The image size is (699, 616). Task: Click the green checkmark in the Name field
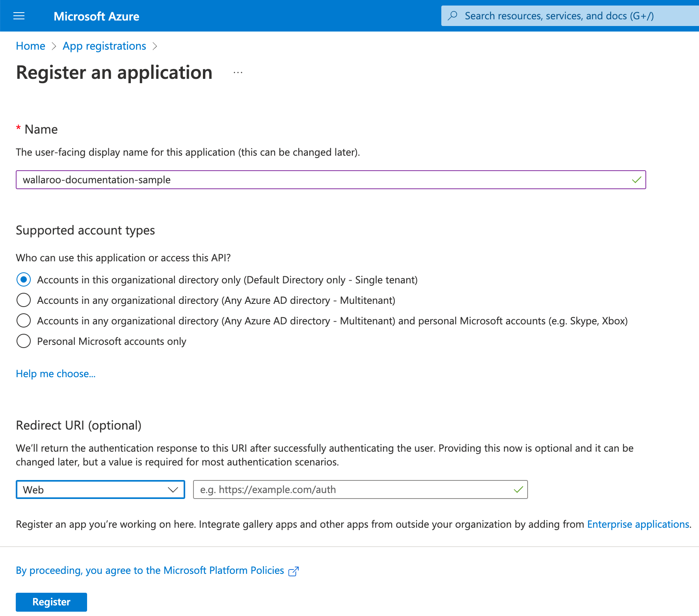click(x=636, y=180)
